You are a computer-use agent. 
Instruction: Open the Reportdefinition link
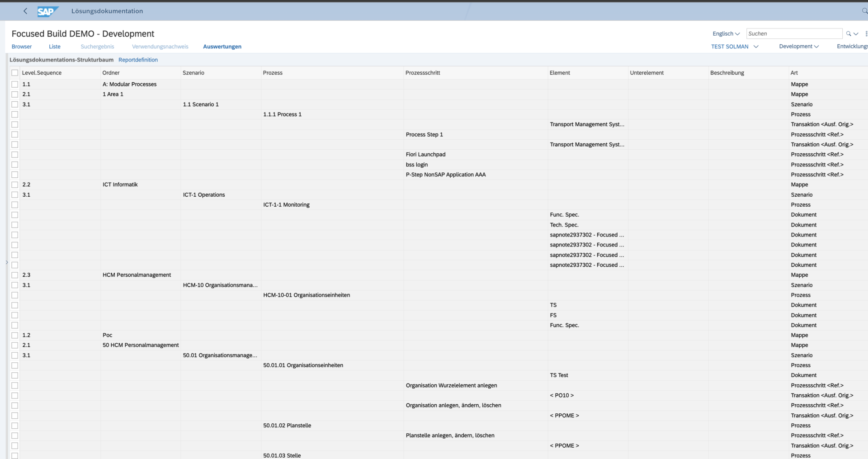138,60
